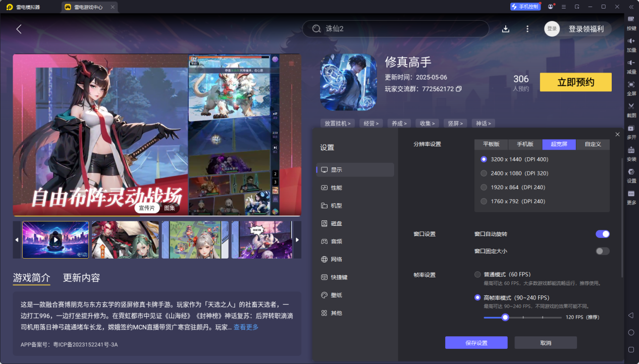639x364 pixels.
Task: Close the 雷电游戏中心 tab
Action: (112, 7)
